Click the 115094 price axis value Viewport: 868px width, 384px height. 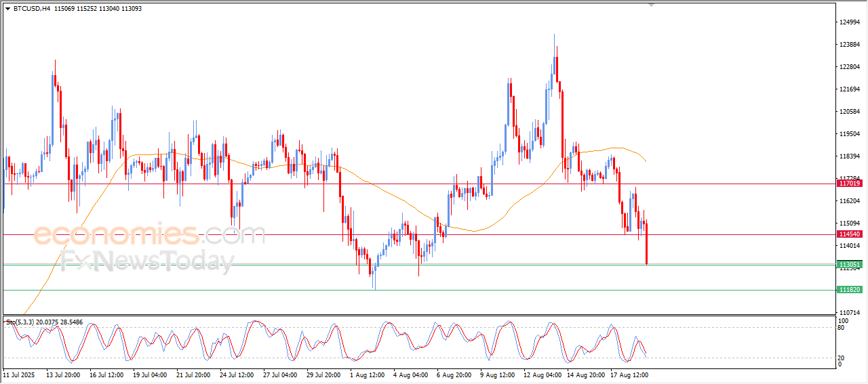coord(850,223)
